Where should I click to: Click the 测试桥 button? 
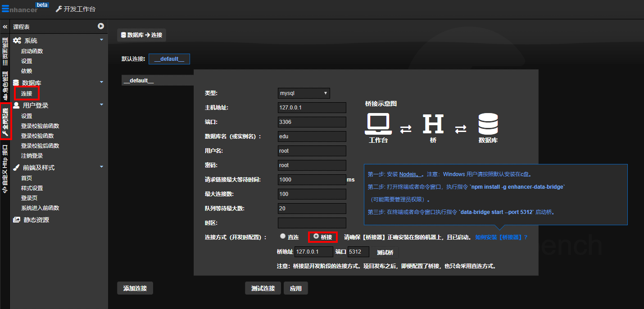point(385,252)
